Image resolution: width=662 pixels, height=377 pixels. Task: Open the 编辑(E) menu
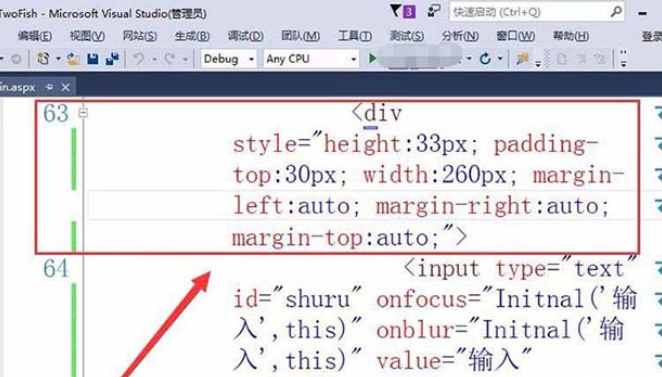(35, 36)
